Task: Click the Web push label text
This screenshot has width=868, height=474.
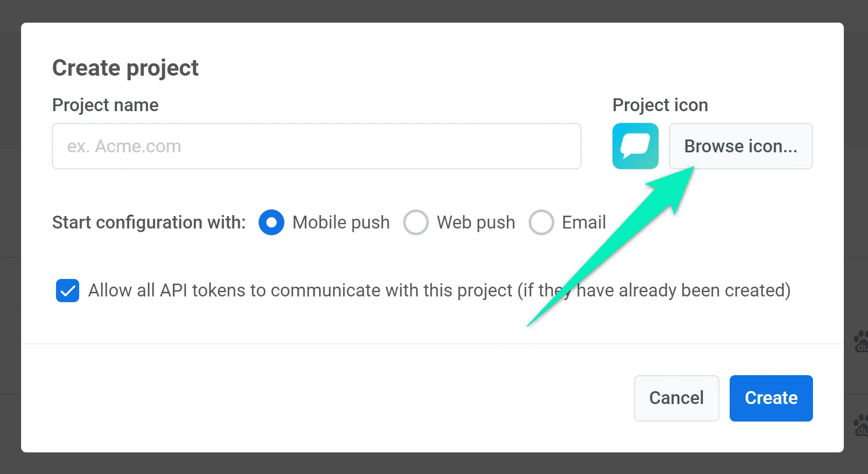Action: click(x=475, y=222)
